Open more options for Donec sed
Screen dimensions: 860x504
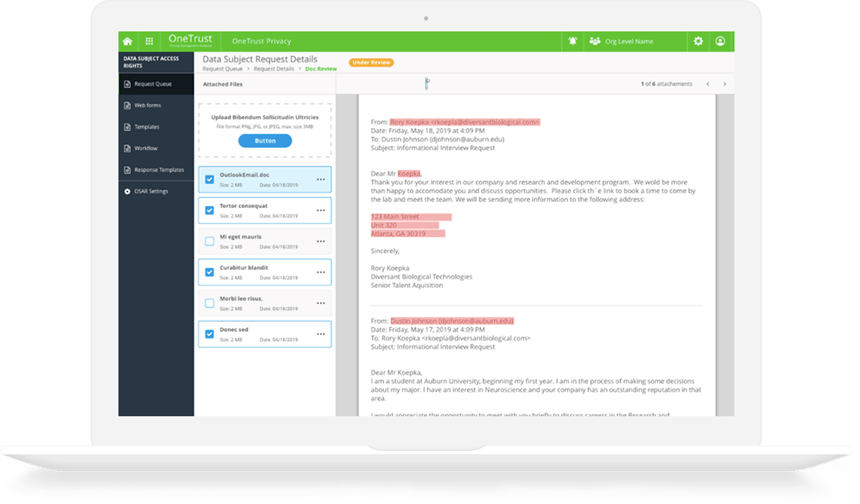pyautogui.click(x=321, y=334)
